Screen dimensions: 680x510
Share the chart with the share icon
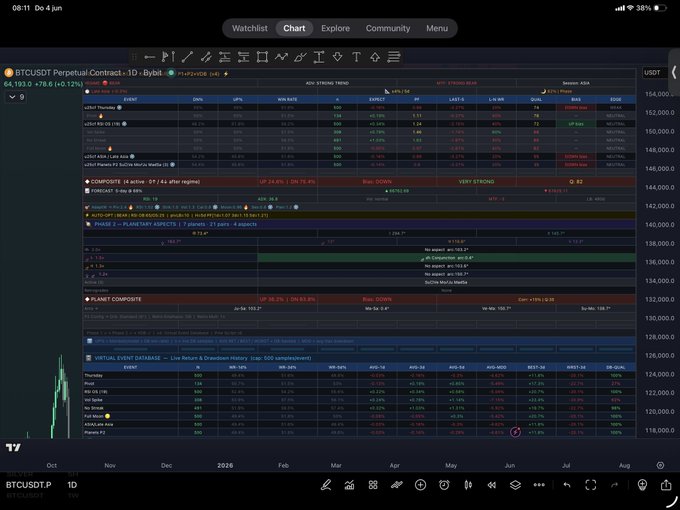coord(666,485)
